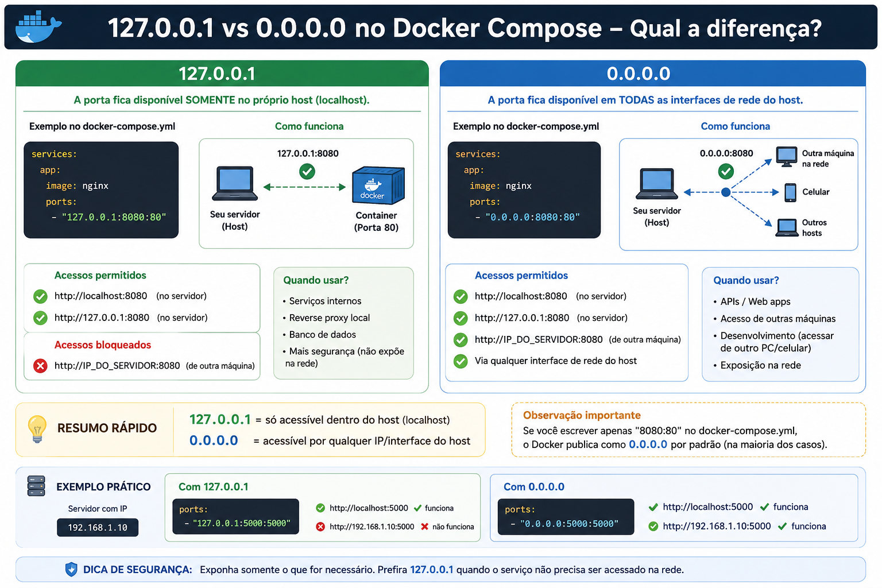Screen dimensions: 882x588
Task: Click the security shield icon
Action: [x=71, y=570]
